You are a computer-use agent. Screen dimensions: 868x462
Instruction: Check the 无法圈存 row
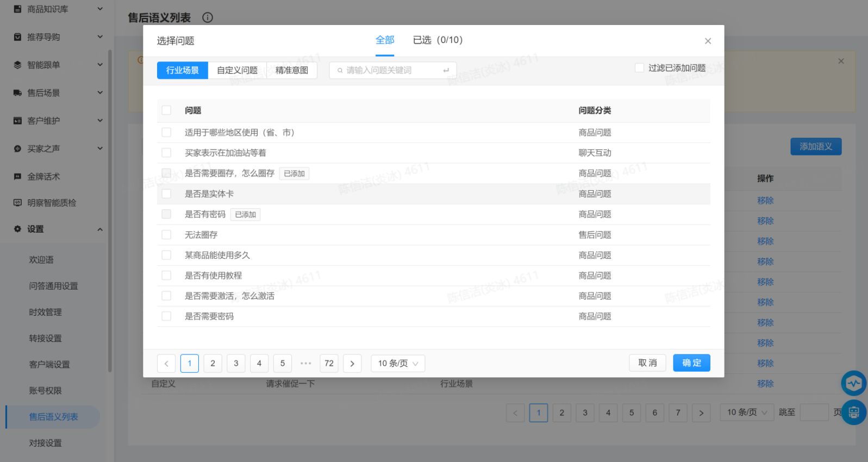(166, 235)
